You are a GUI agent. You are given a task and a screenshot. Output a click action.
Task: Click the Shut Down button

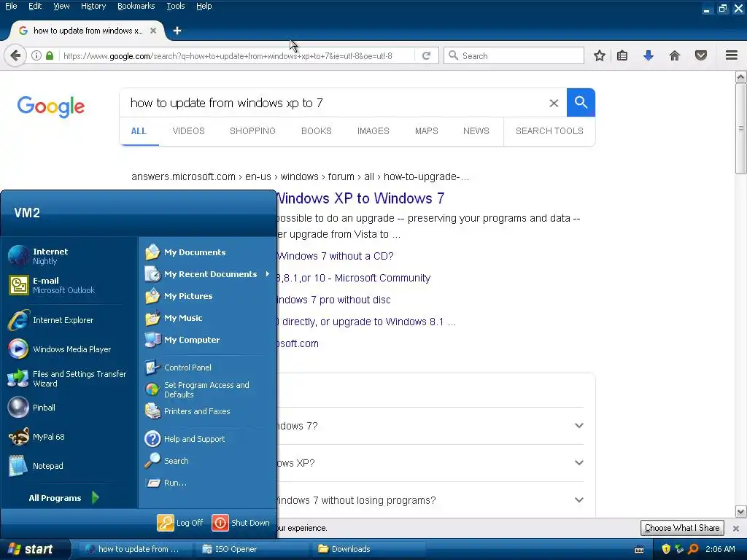pos(241,522)
